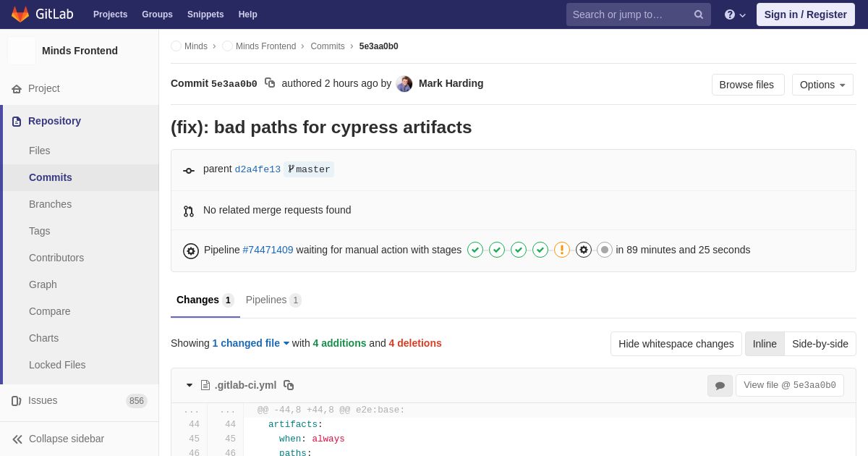Screen dimensions: 868x456
Task: Open Graph in repository sidebar
Action: point(43,284)
